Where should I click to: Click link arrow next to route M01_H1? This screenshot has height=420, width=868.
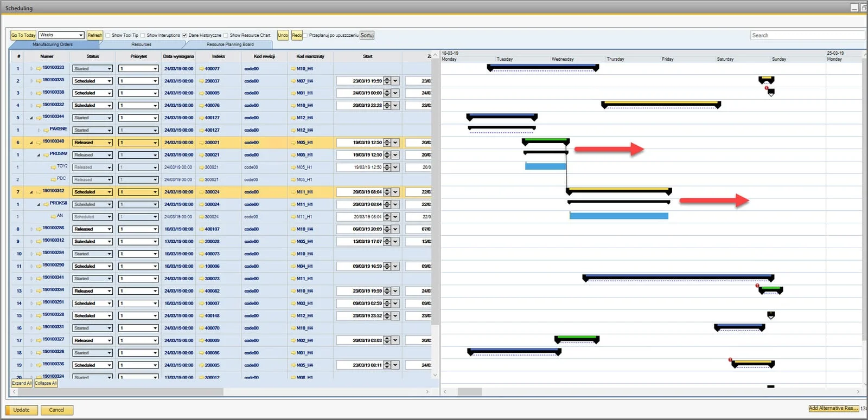pos(293,93)
